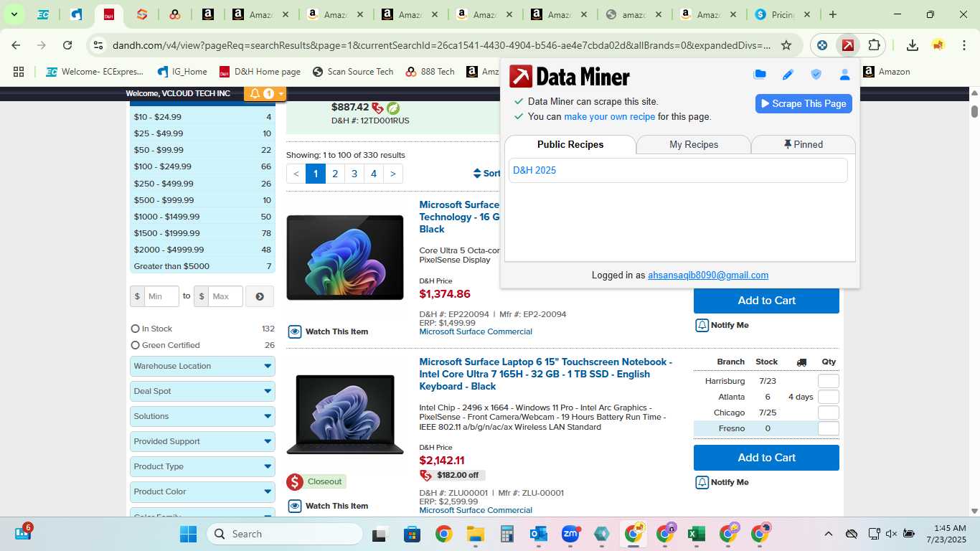Screen dimensions: 980x551
Task: Click Surface Laptop 6 product thumbnail
Action: (x=345, y=415)
